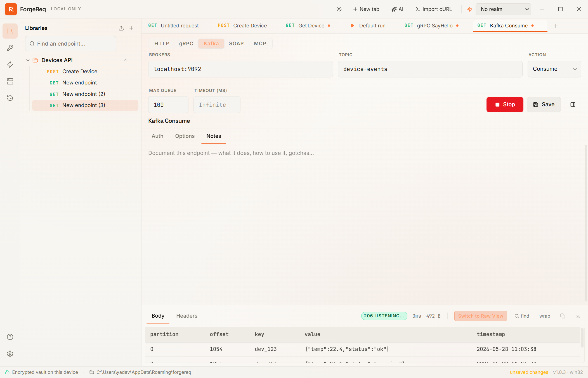Switch protocol to SOAP
Screen dimensions: 588x378
236,44
